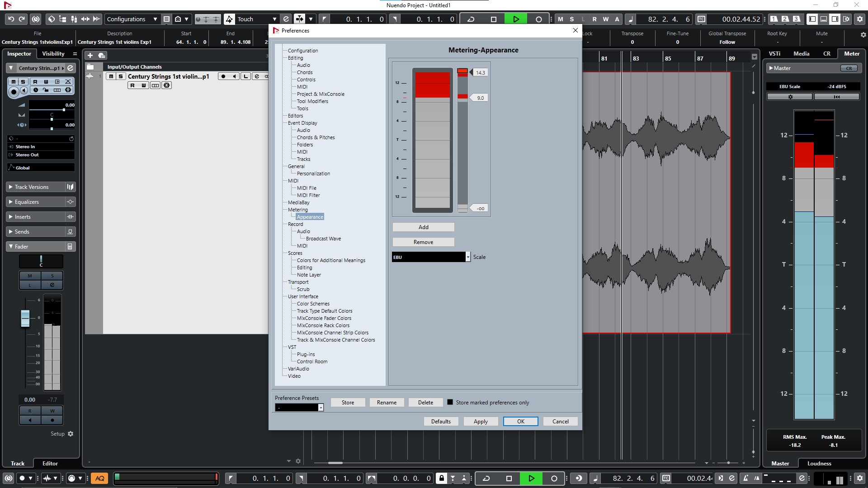Expand the Equalizers inspector section
The height and width of the screenshot is (488, 868).
[x=27, y=202]
